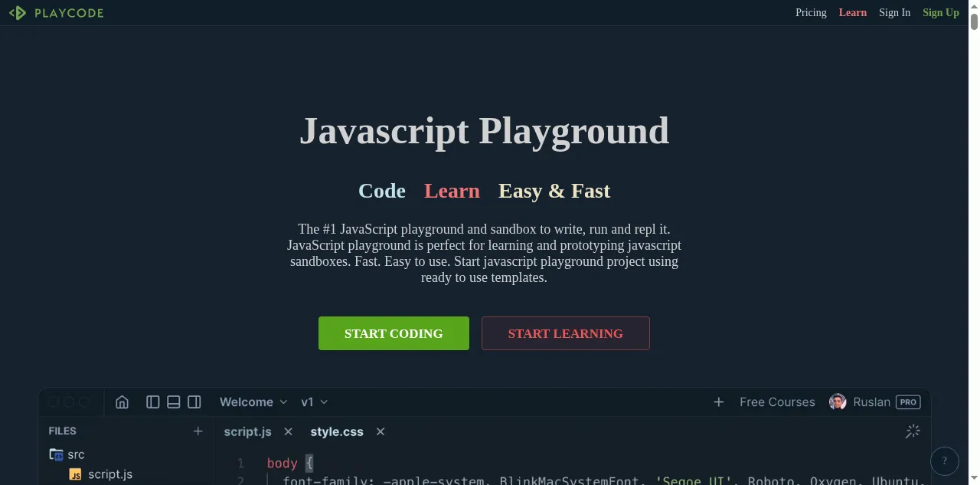Screen dimensions: 980x485
Task: Toggle the bottom panel layout icon
Action: [174, 402]
